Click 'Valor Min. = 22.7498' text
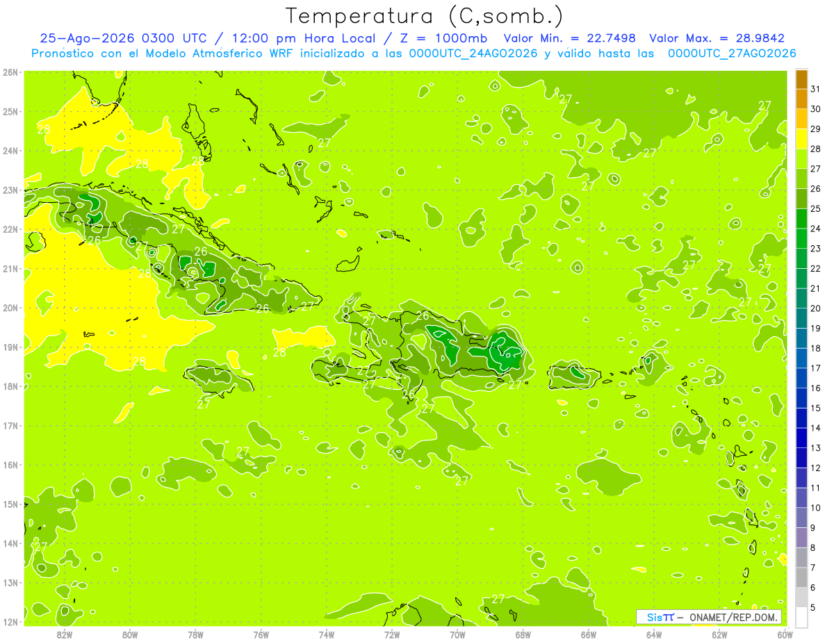The width and height of the screenshot is (834, 644). click(569, 39)
